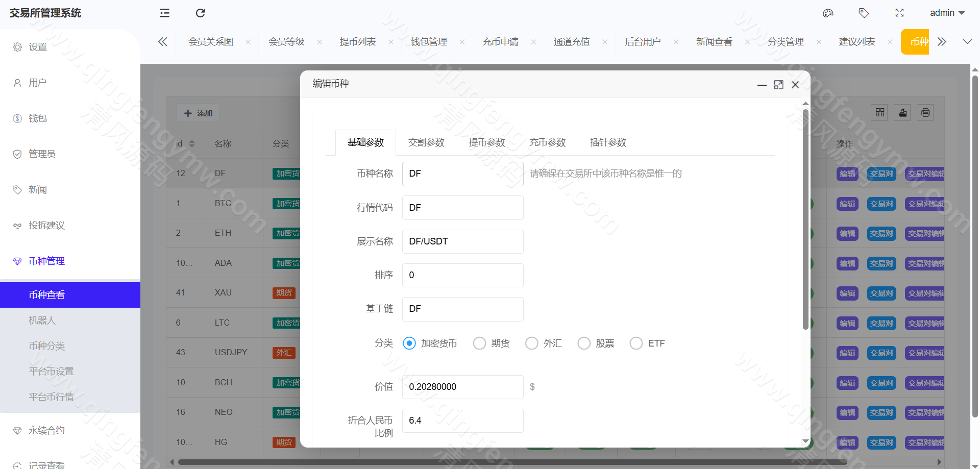
Task: Choose the ETF classification option
Action: pos(635,343)
